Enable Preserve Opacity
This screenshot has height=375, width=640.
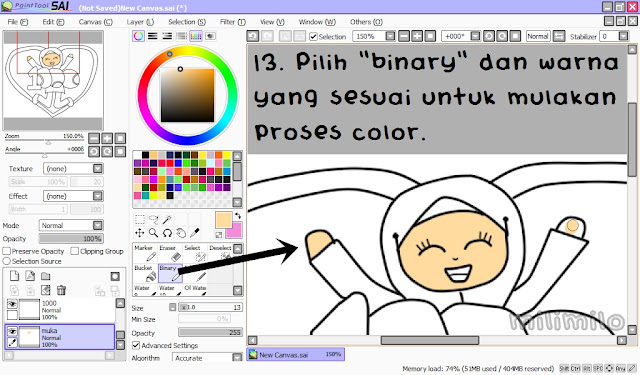7,251
